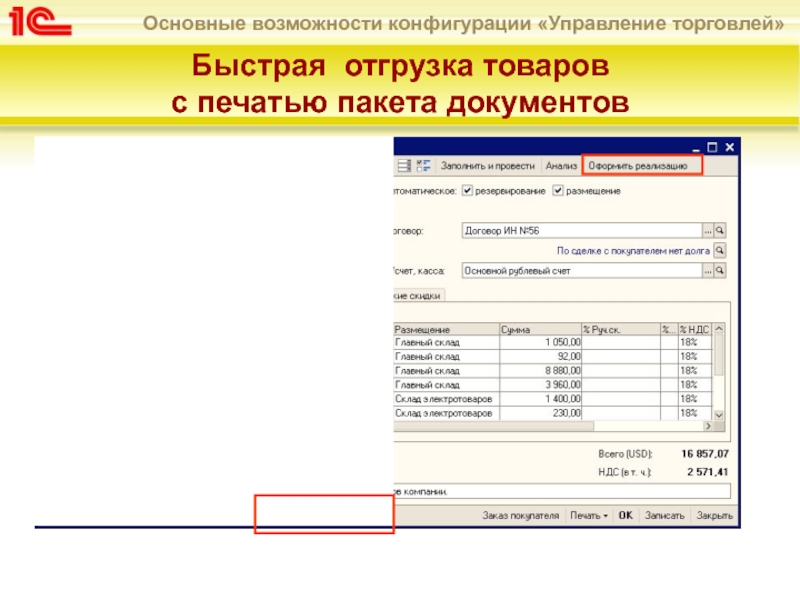Click the Записать button
Viewport: 800px width, 600px height.
point(664,515)
